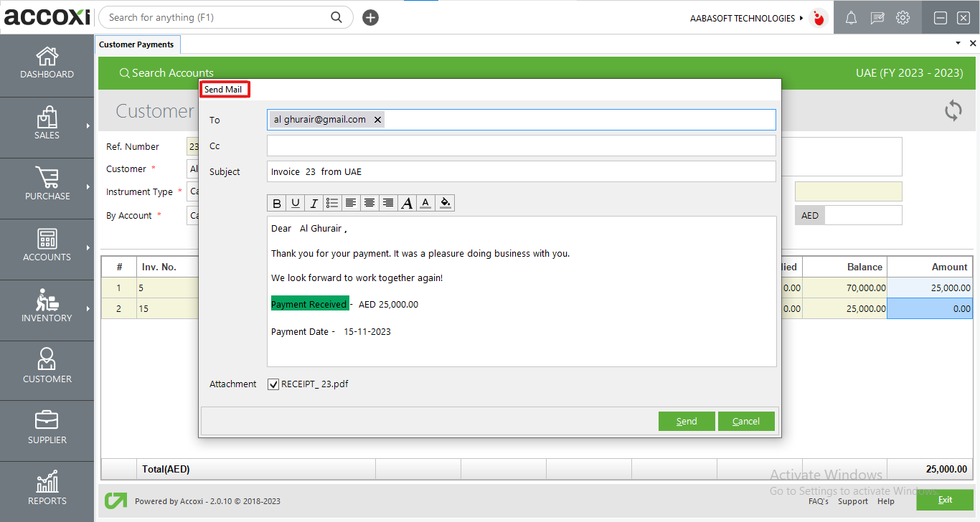Uncheck the RECEIPT_23.pdf attachment
This screenshot has width=980, height=522.
point(273,384)
